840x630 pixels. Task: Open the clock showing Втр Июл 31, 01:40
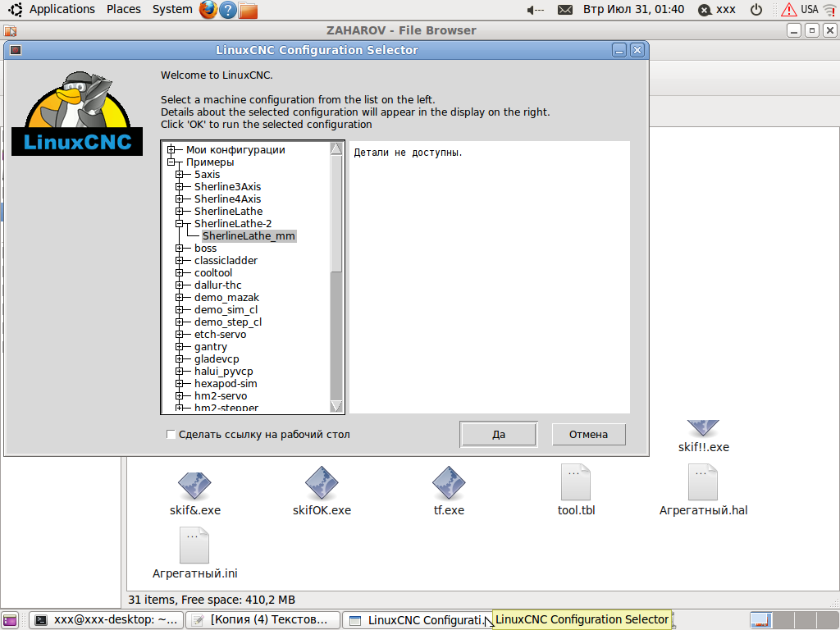click(x=634, y=10)
